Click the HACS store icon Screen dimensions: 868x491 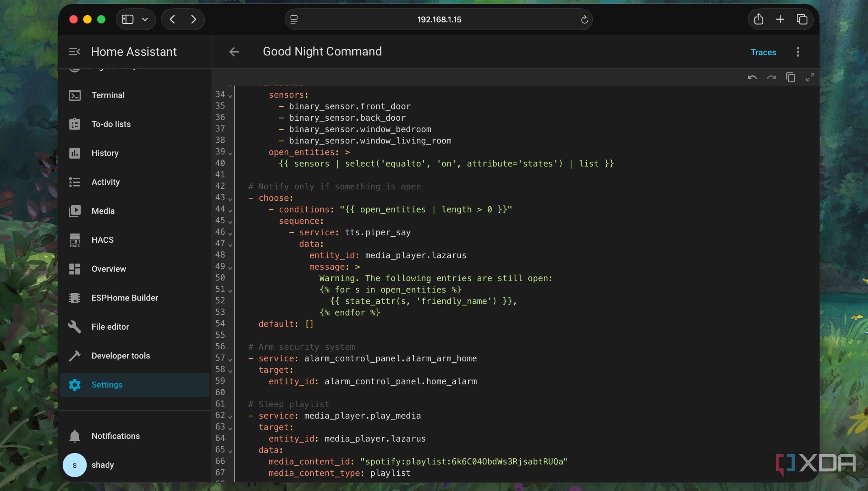(x=75, y=240)
